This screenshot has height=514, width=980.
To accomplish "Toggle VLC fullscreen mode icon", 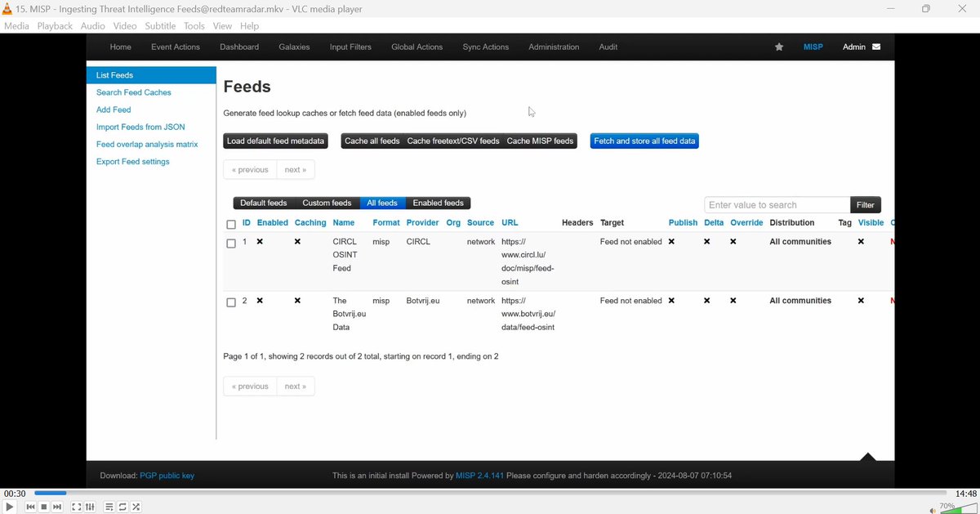I will tap(76, 507).
